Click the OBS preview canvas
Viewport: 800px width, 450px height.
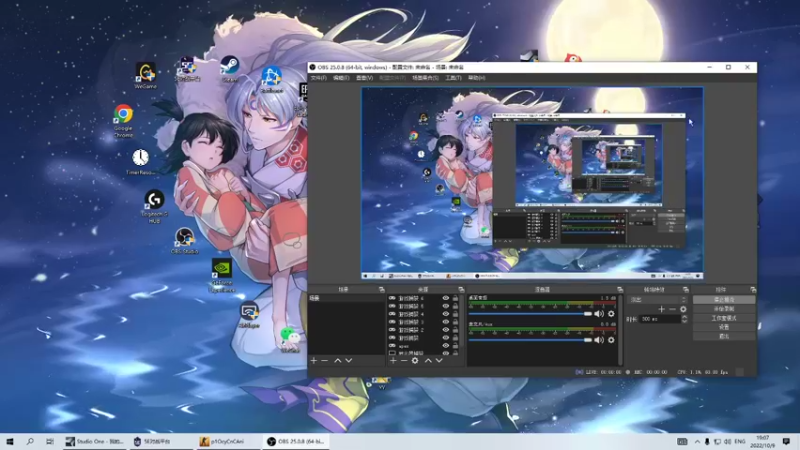pyautogui.click(x=532, y=183)
